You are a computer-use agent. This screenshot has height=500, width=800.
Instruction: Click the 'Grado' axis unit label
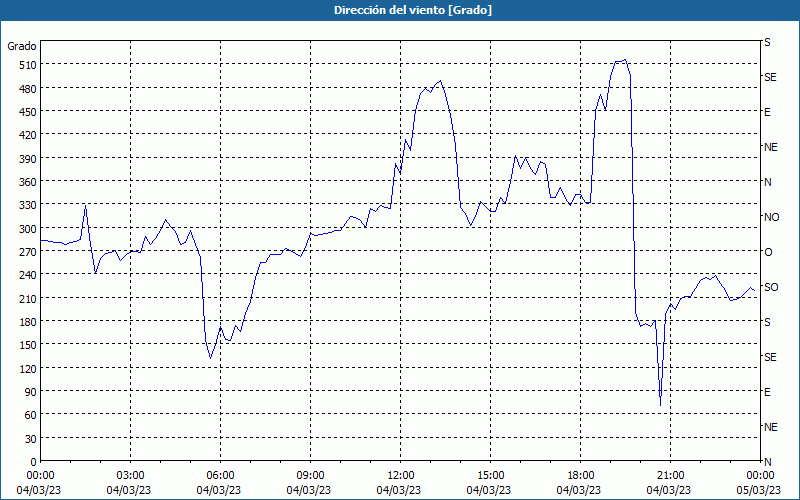coord(22,46)
